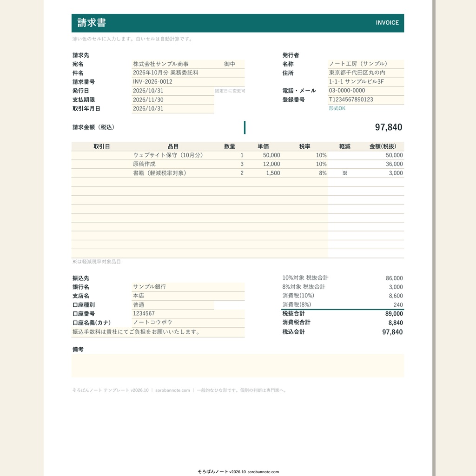Select invoice number INV-2026-0012
Viewport: 476px width, 476px height.
click(x=188, y=82)
